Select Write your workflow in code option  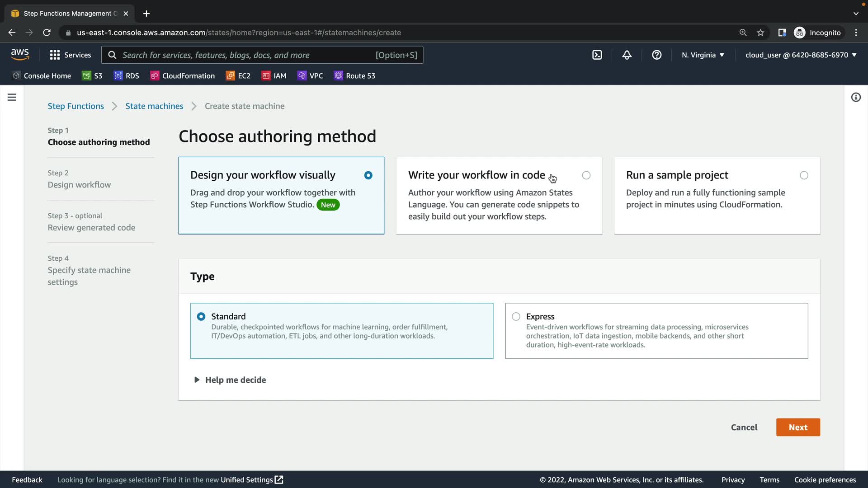point(586,175)
